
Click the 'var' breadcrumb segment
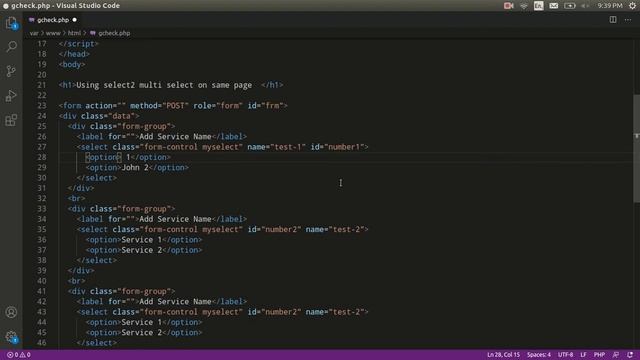(34, 33)
